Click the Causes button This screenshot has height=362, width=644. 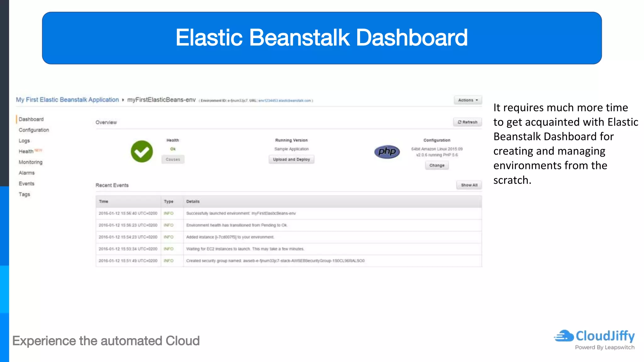173,159
